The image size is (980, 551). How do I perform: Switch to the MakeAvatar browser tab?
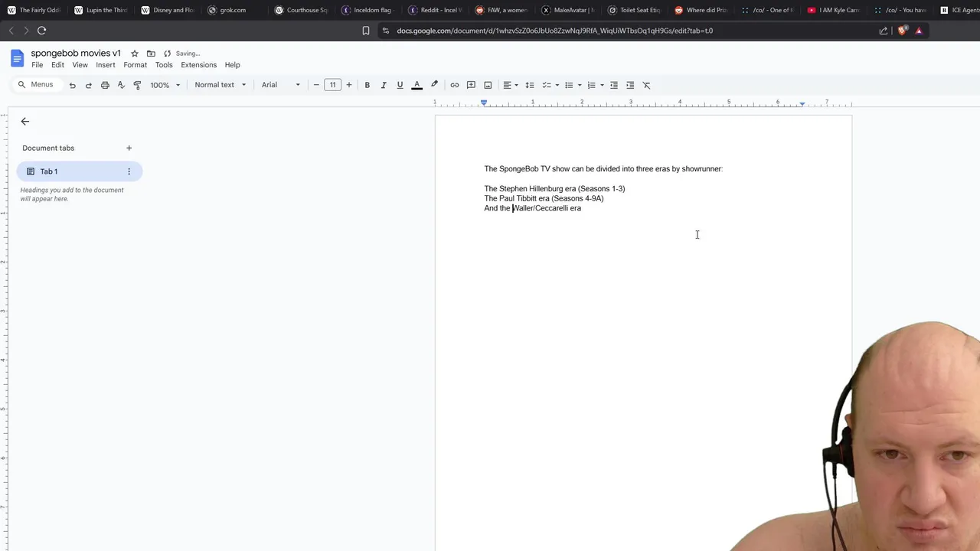pos(567,10)
